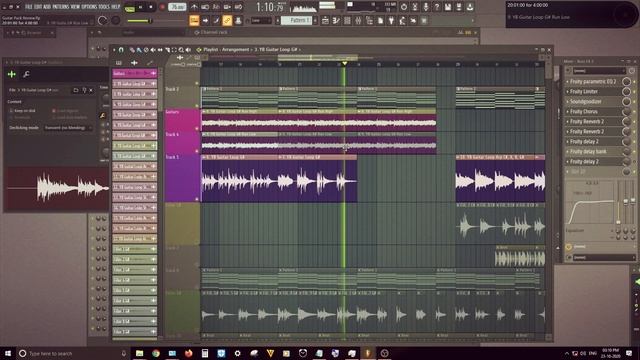Viewport: 640px width, 360px height.
Task: Select the playlist Slice tool
Action: pos(167,50)
